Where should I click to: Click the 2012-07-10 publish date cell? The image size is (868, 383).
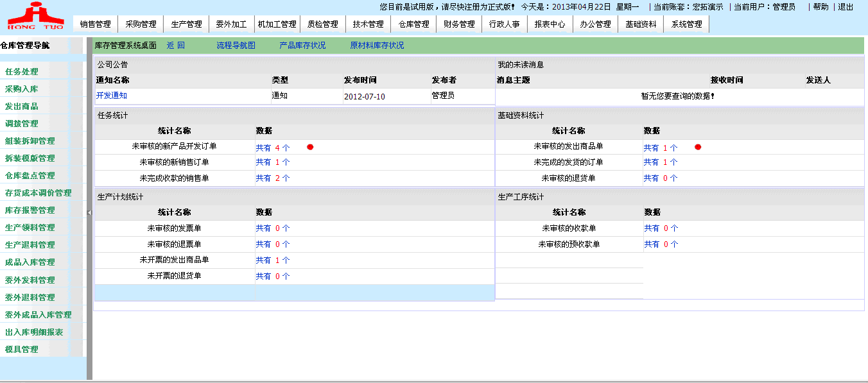coord(386,96)
